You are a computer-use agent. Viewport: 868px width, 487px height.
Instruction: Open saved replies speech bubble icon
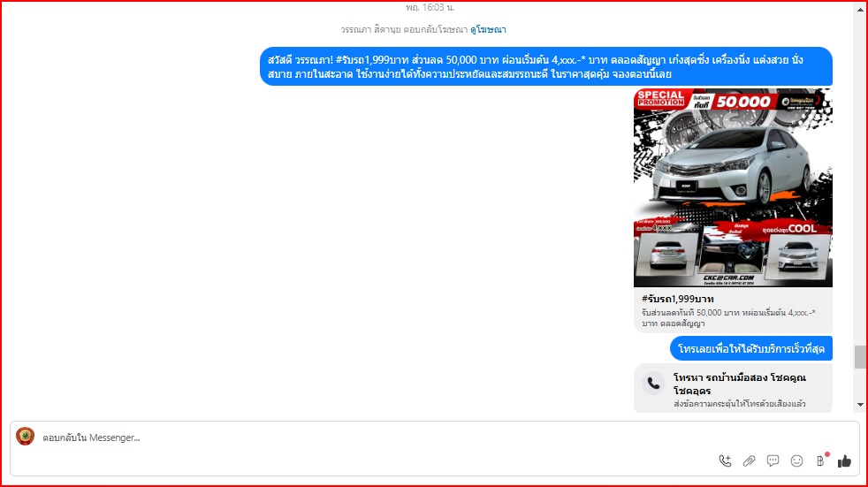click(x=773, y=460)
